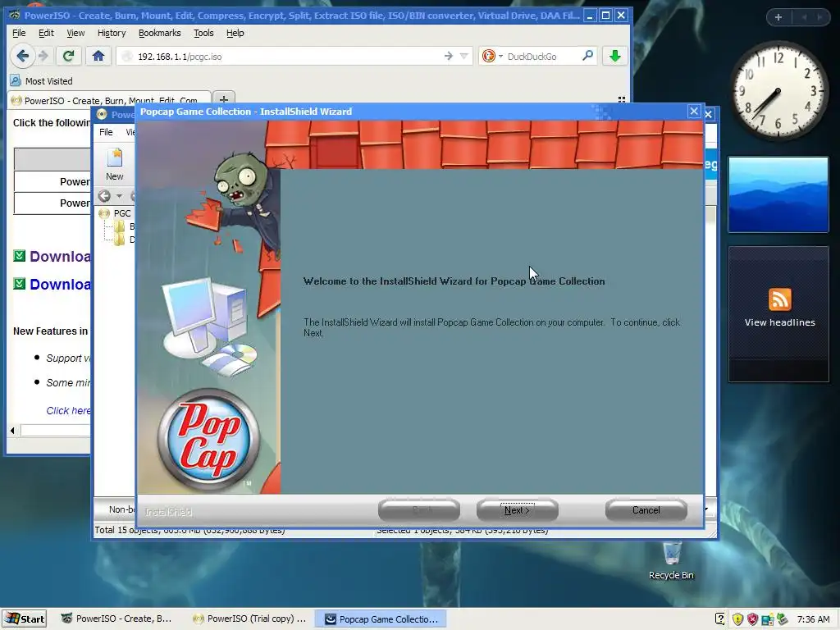Viewport: 840px width, 630px height.
Task: Close the InstallShield Wizard window
Action: tap(694, 111)
